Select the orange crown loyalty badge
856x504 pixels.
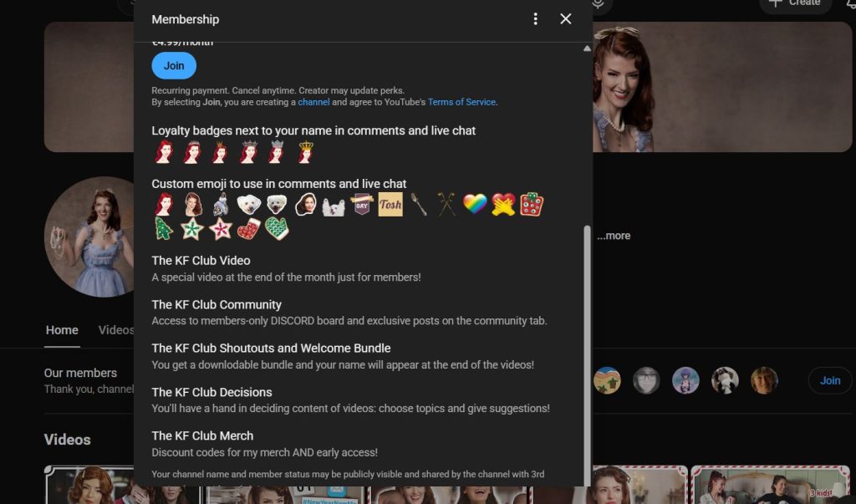[x=220, y=152]
